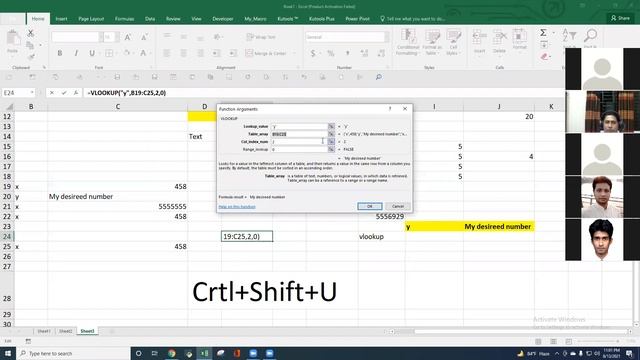Click the Paste clipboard icon
The image size is (640, 360).
point(13,38)
